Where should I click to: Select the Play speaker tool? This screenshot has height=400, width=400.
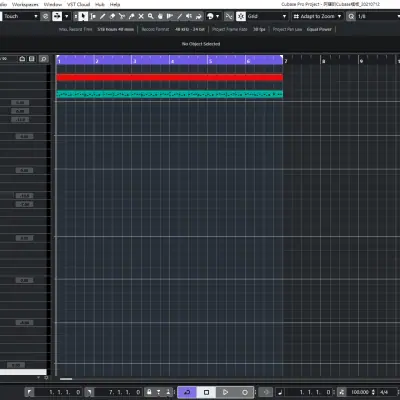pos(189,16)
